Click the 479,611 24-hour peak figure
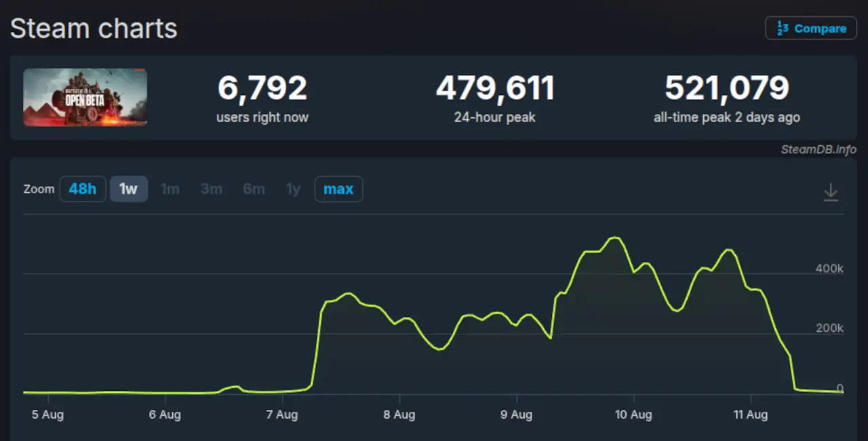868x441 pixels. (x=495, y=88)
